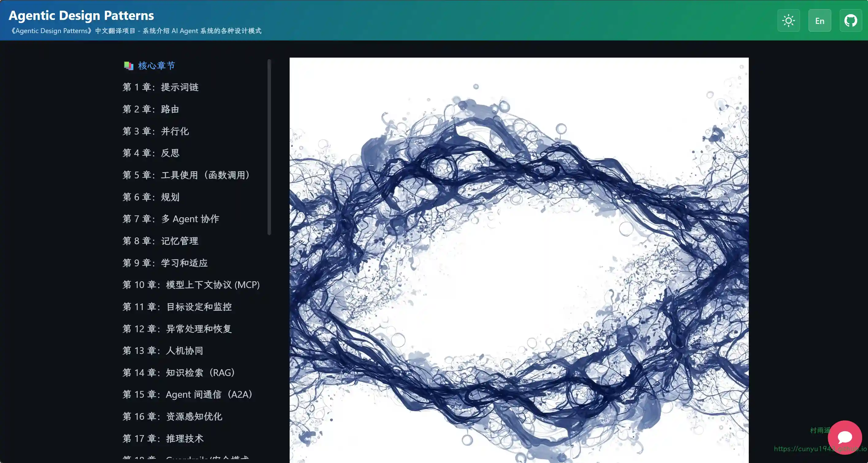
Task: Click the Agentic Design Patterns site title
Action: pyautogui.click(x=81, y=15)
